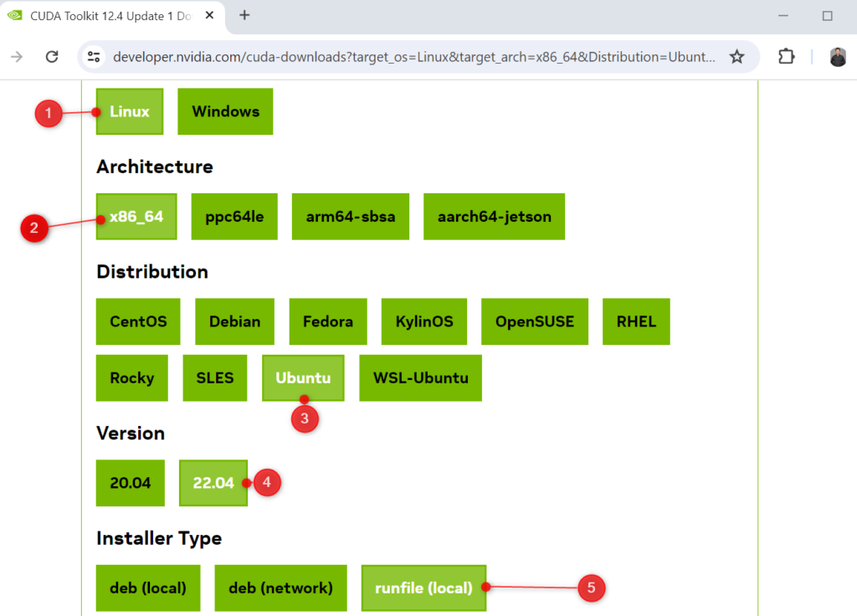Choose Debian as the distribution
This screenshot has width=857, height=616.
point(234,321)
